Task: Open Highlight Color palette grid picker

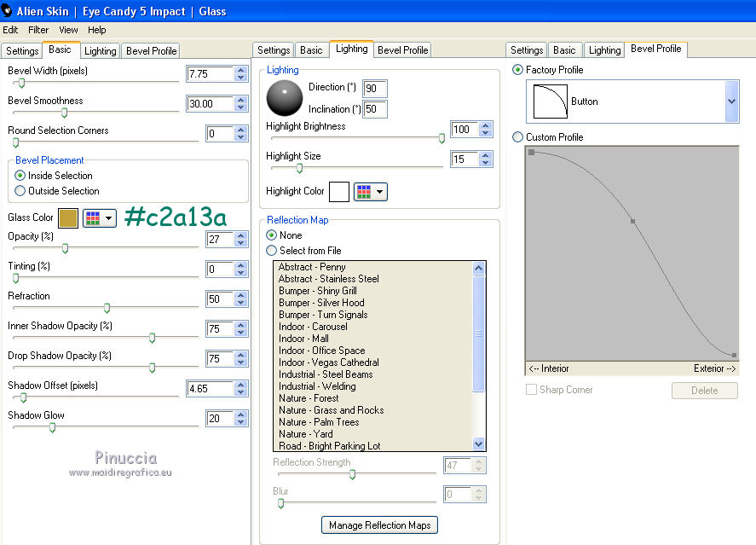Action: point(370,192)
